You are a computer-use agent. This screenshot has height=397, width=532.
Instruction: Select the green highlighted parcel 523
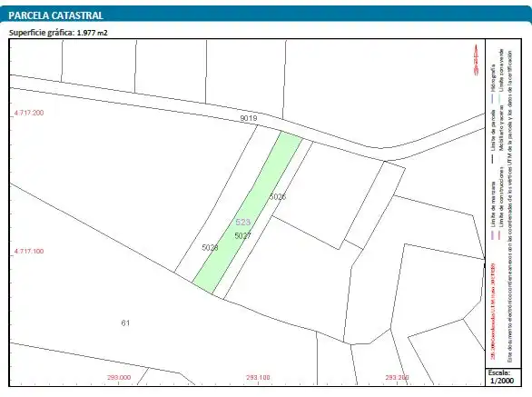click(248, 213)
